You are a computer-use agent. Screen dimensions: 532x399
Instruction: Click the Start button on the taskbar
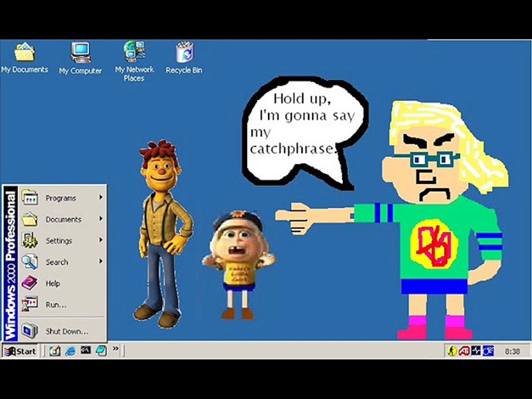point(20,351)
